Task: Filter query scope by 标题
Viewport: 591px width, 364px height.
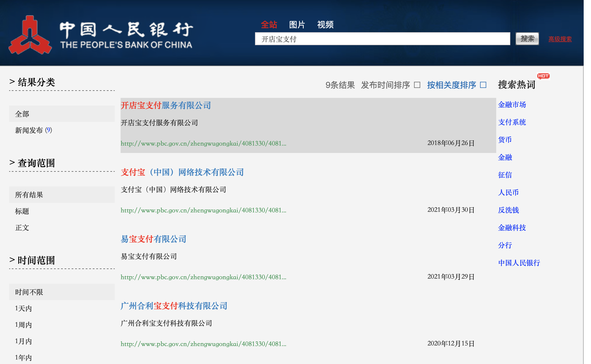Action: pos(22,211)
